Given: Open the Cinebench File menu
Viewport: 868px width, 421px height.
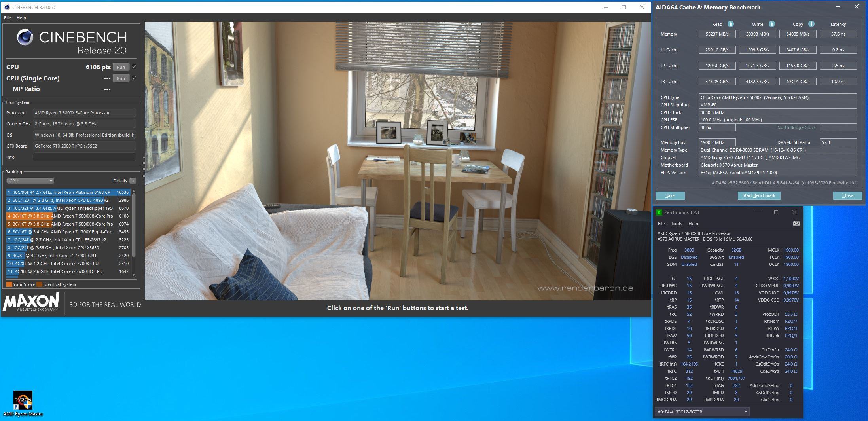Looking at the screenshot, I should point(8,18).
